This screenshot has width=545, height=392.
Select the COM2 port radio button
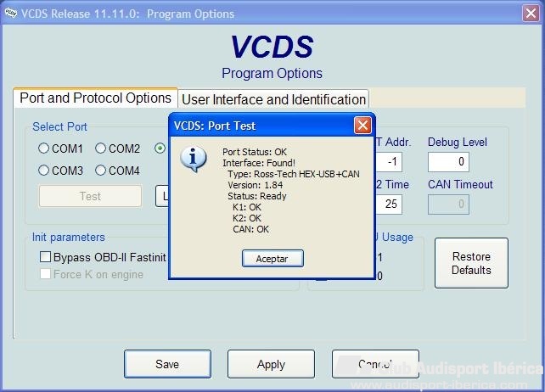(x=100, y=148)
